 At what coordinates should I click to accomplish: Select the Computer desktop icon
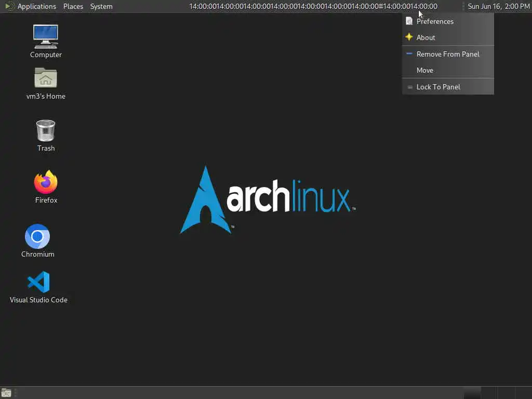tap(46, 42)
